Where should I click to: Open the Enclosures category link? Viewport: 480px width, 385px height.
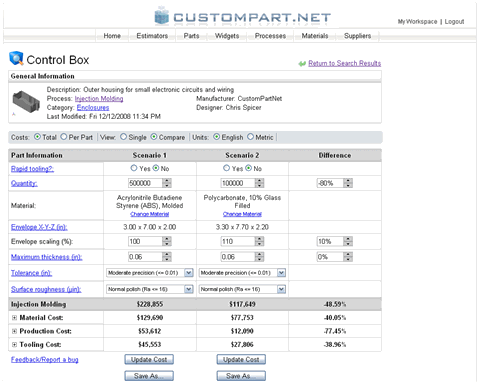point(93,108)
